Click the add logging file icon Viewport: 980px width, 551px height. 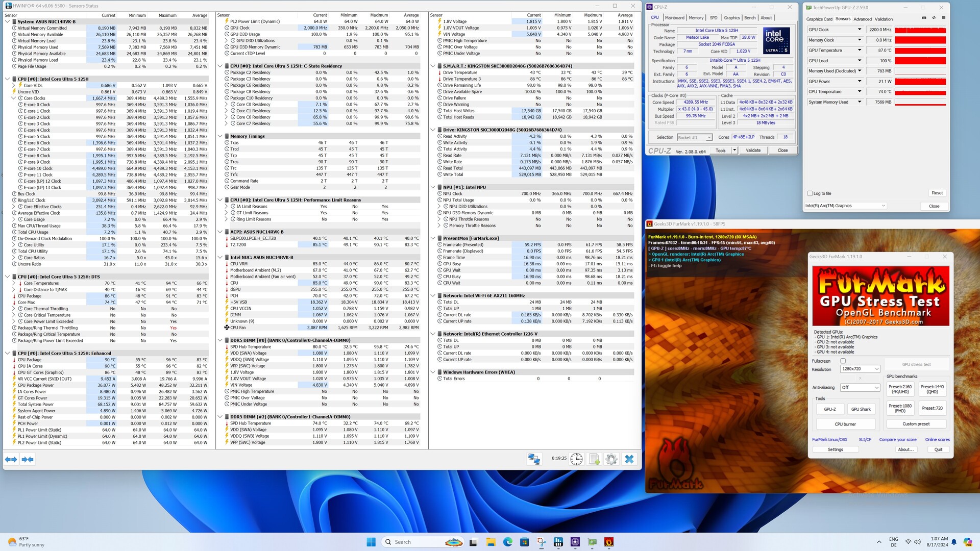(x=594, y=459)
